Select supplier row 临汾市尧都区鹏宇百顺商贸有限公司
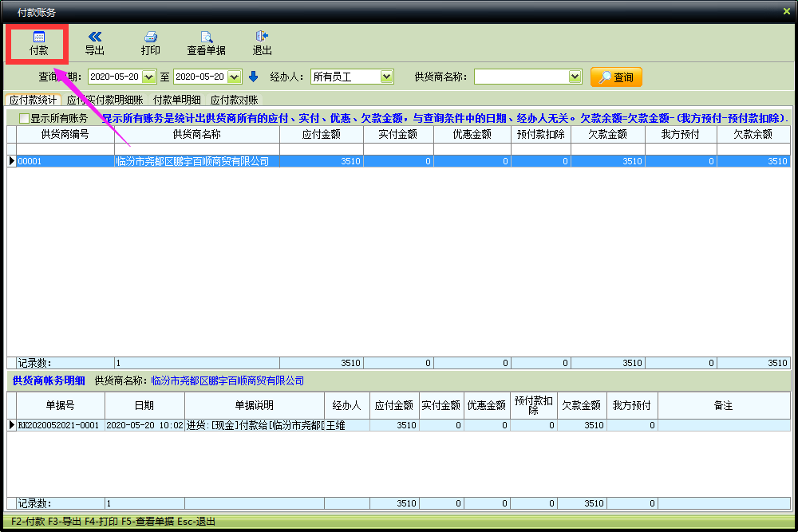The height and width of the screenshot is (532, 798). 197,161
